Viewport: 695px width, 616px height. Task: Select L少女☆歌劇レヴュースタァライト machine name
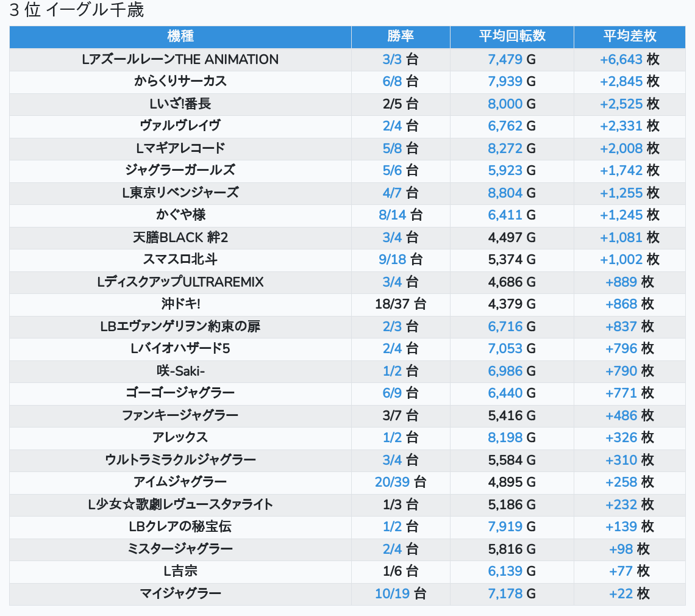[x=180, y=504]
